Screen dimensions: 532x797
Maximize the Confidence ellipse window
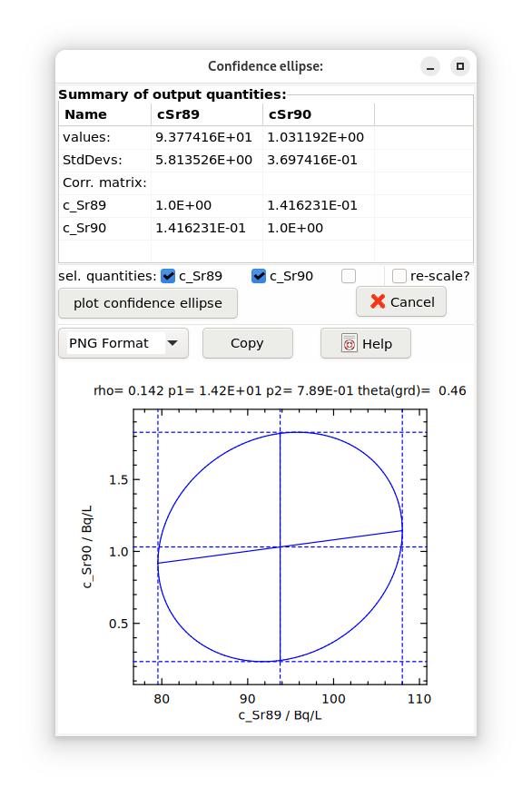pyautogui.click(x=460, y=66)
